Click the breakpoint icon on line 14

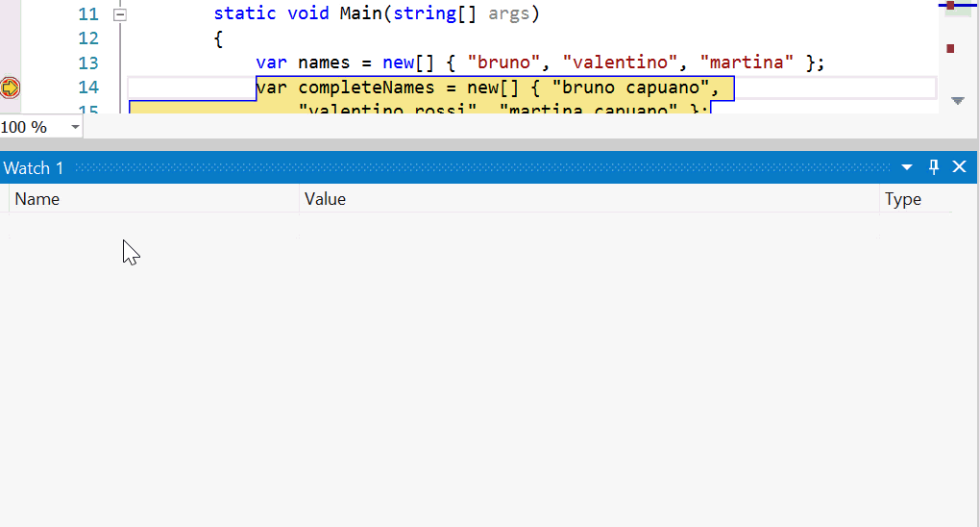tap(10, 88)
